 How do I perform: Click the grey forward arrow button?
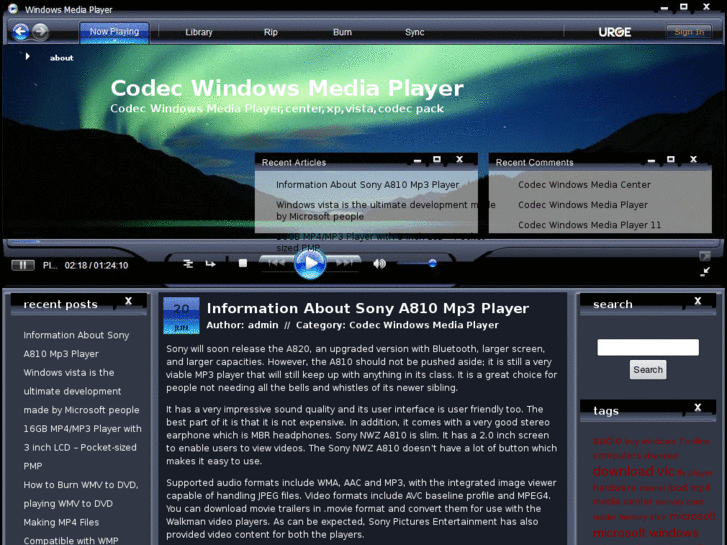point(40,32)
